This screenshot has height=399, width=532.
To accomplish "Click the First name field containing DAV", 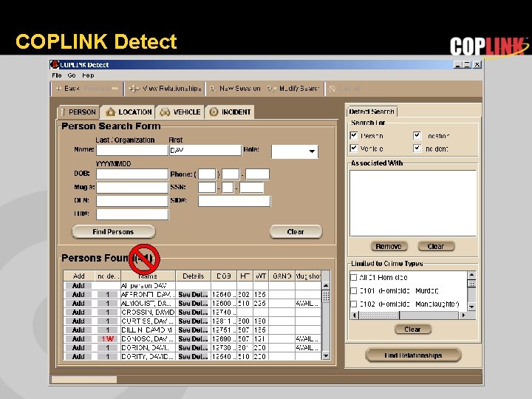I will pyautogui.click(x=205, y=150).
